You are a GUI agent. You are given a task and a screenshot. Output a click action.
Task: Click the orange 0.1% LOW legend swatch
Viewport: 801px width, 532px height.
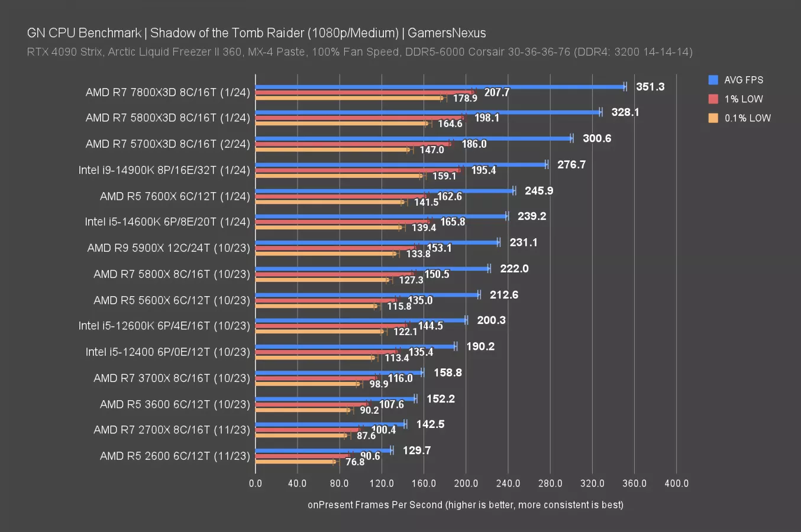714,118
